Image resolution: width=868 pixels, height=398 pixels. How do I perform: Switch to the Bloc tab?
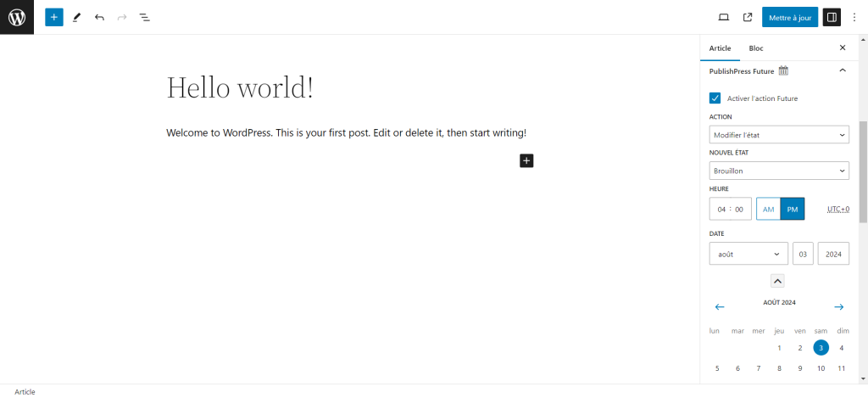756,48
